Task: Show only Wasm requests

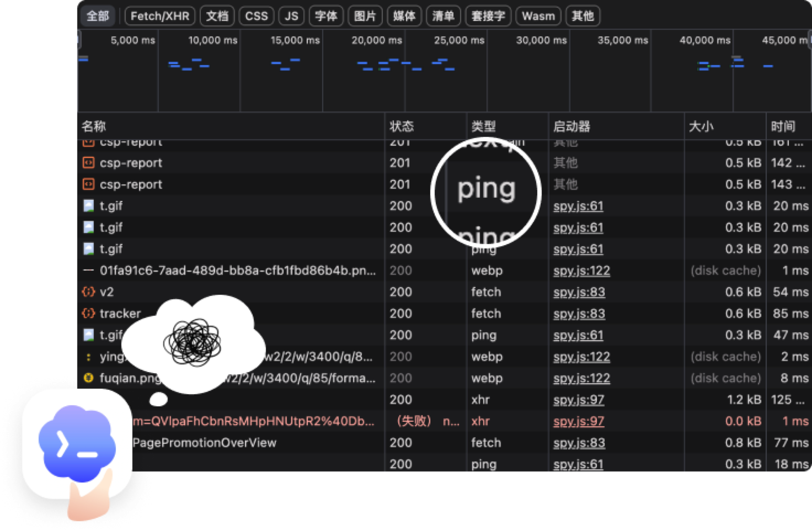Action: (538, 16)
